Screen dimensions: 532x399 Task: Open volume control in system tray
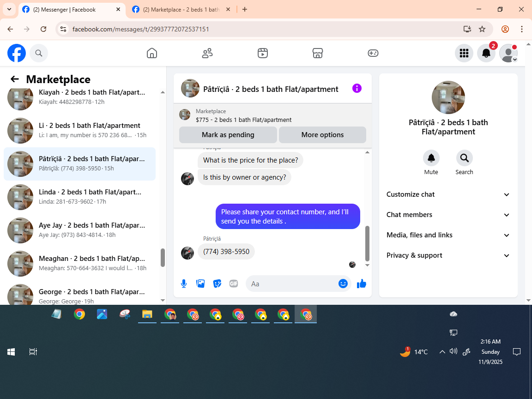click(453, 351)
